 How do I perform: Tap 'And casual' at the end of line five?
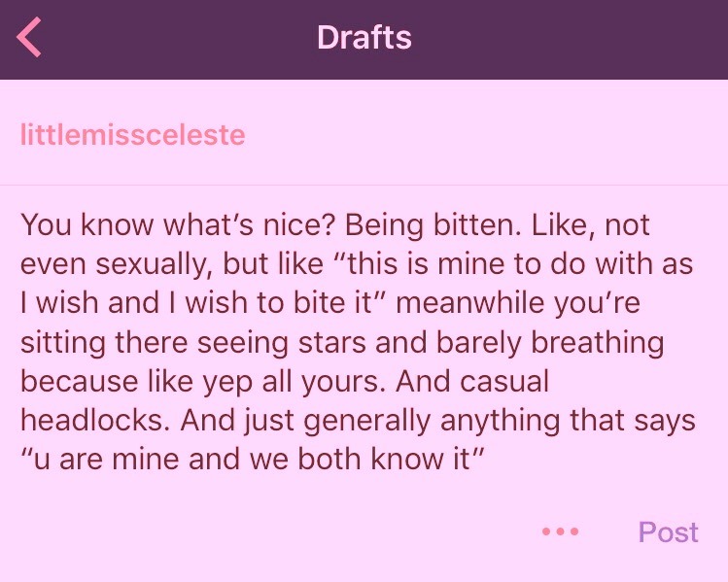tap(472, 381)
